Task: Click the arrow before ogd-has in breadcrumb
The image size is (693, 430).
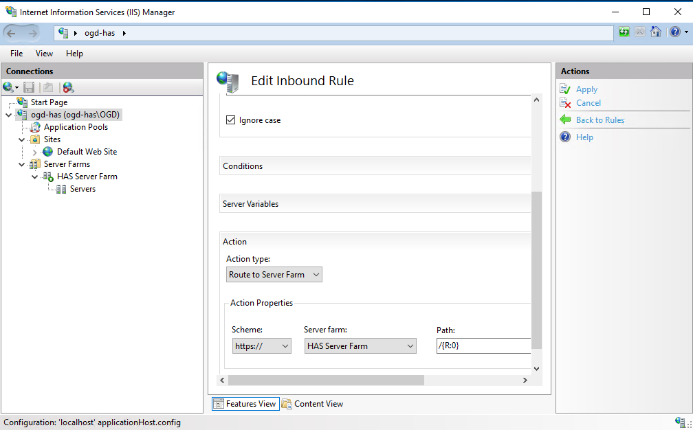Action: coord(76,33)
